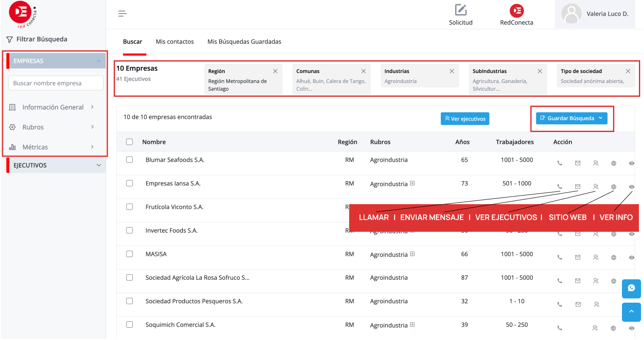Click scroll-to-top arrow button
This screenshot has height=340, width=644.
(631, 312)
